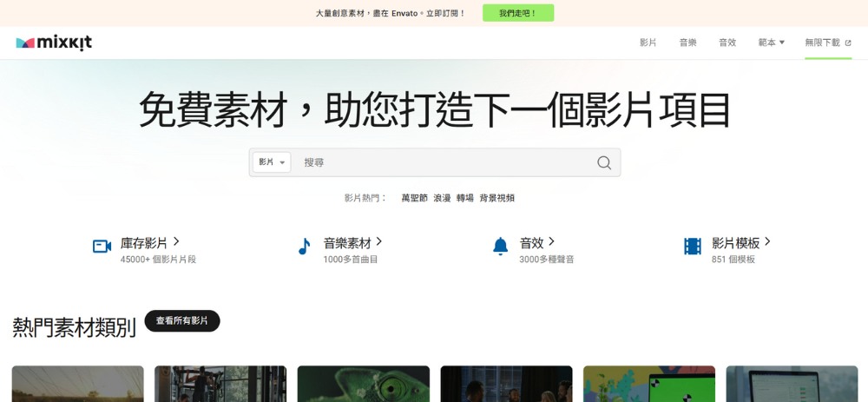The width and height of the screenshot is (868, 402).
Task: Click the magnifying glass search icon
Action: (x=604, y=162)
